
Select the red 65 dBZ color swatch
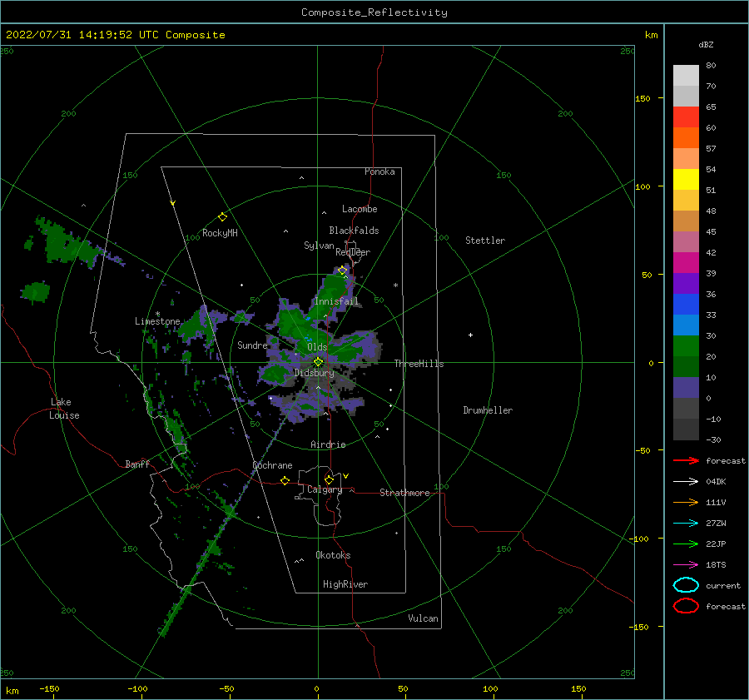686,117
